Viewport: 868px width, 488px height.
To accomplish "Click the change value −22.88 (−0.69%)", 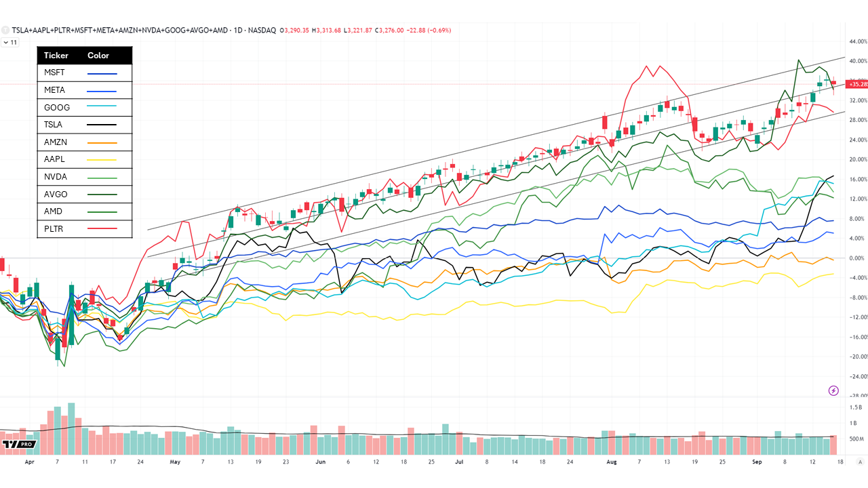I will 430,30.
